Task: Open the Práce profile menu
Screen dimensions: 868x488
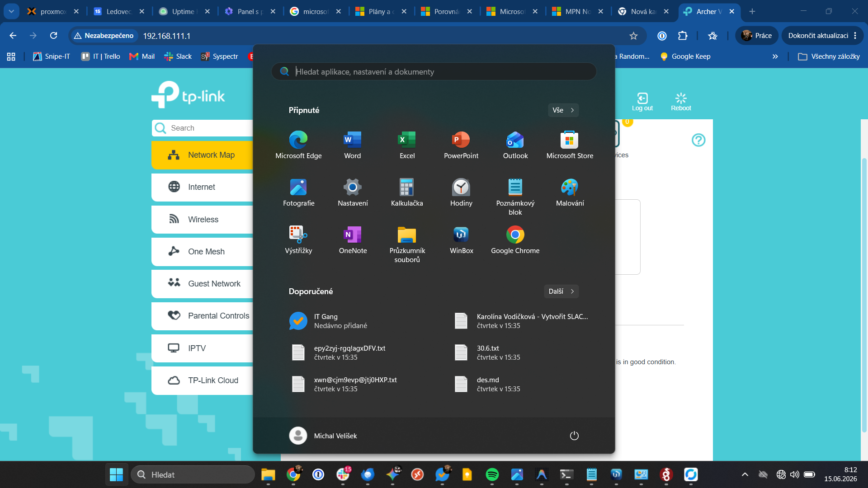Action: [757, 36]
